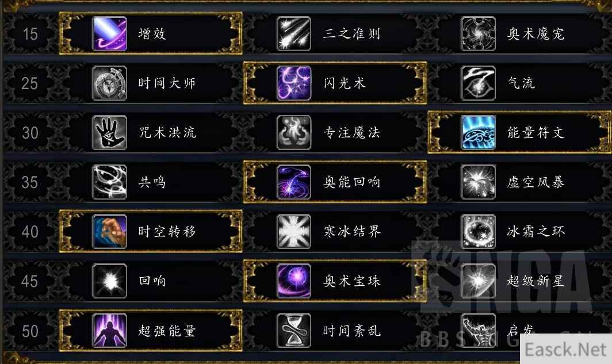The width and height of the screenshot is (612, 364).
Task: Click the 三之准则 talent icon
Action: point(294,33)
